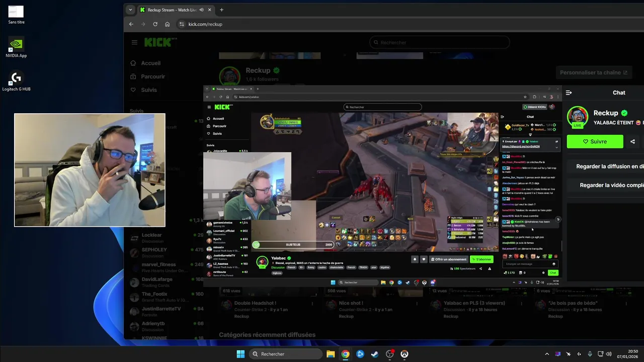
Task: Close the Reckup Stream tab
Action: pos(209,10)
